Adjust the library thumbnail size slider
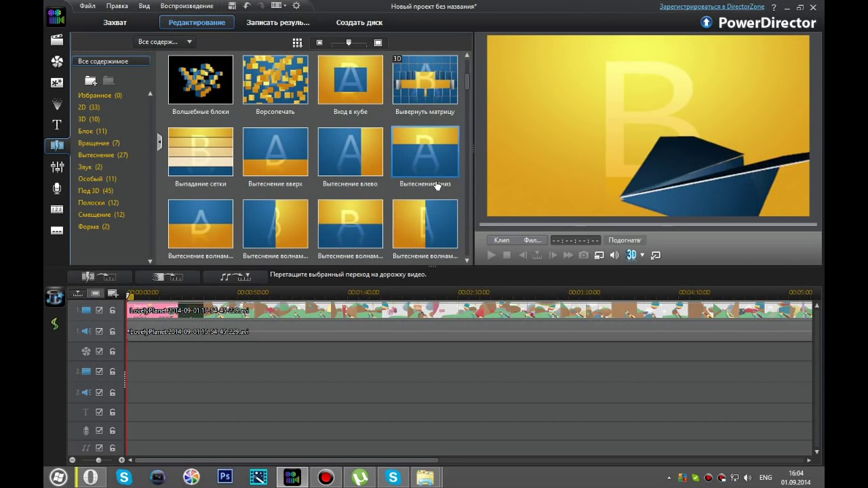 point(349,43)
